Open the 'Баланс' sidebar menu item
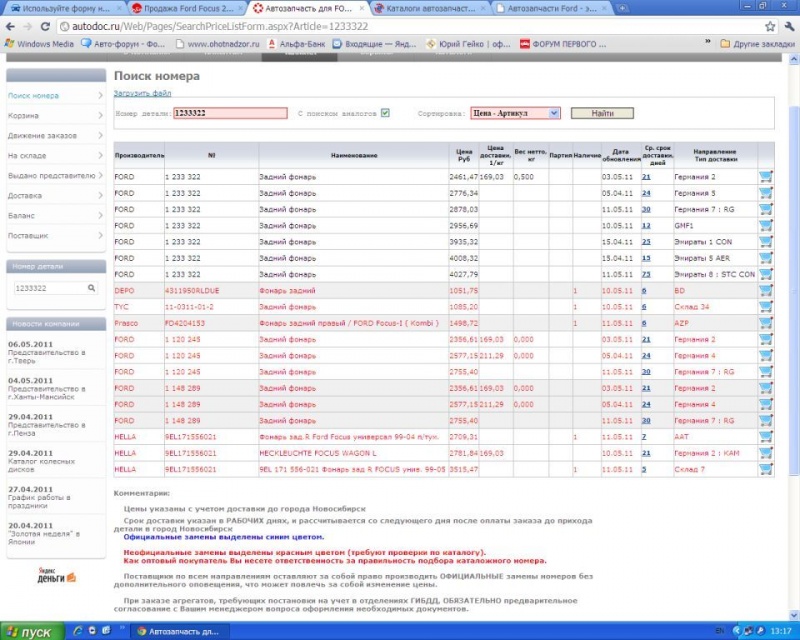This screenshot has height=640, width=800. tap(55, 215)
